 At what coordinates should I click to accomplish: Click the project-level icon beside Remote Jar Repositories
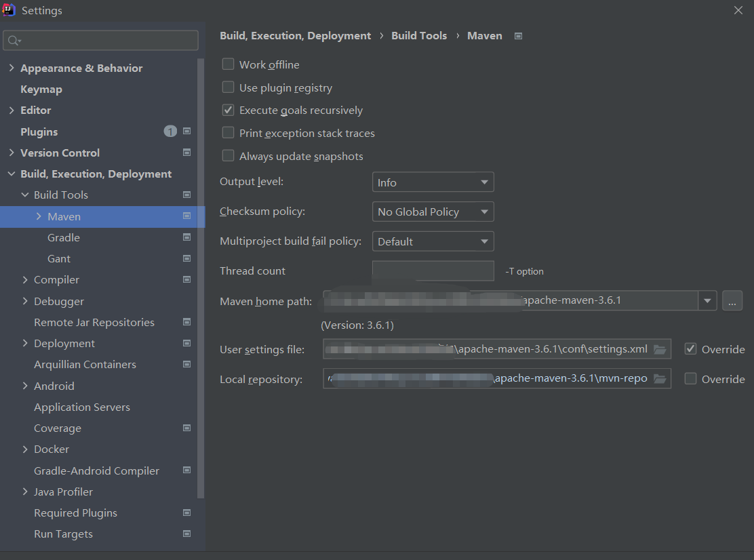coord(187,322)
